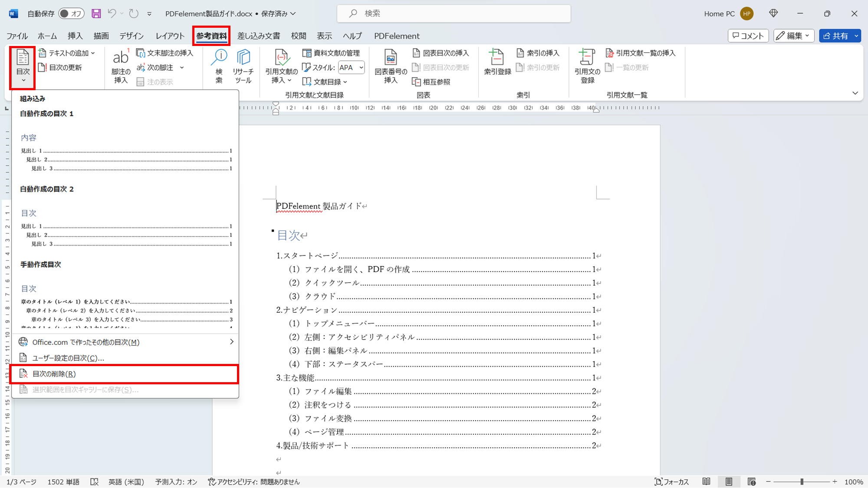Screen dimensions: 868x488
Task: Adjust the zoom slider handle
Action: click(802, 481)
